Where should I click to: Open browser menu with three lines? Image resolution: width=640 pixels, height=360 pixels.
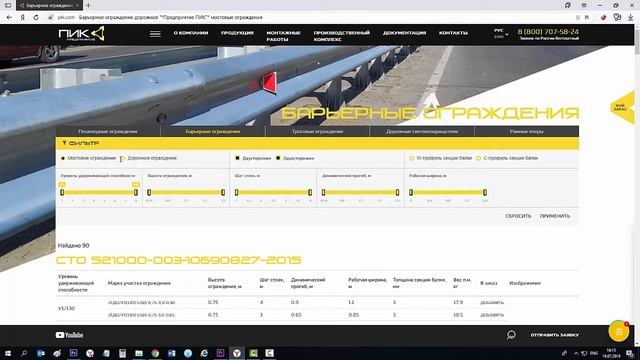pyautogui.click(x=584, y=5)
